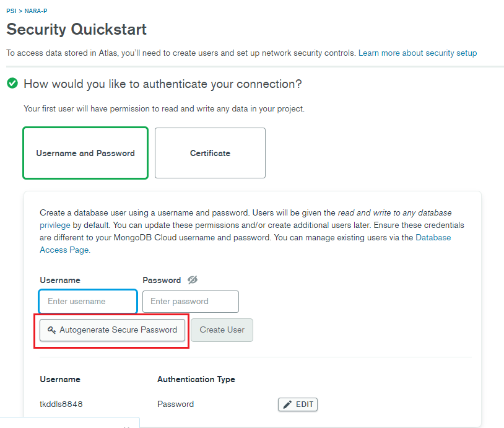
Task: Click the key icon for password autogeneration
Action: tap(51, 330)
